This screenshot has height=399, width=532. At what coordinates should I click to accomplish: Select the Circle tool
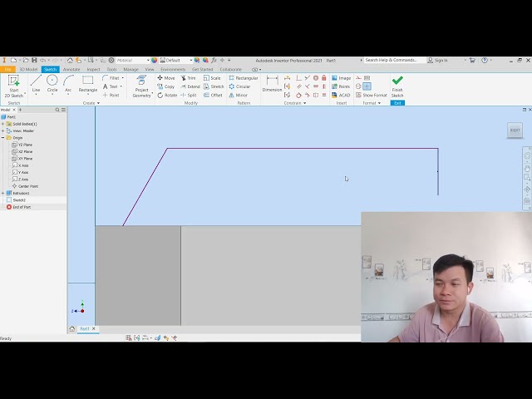click(x=52, y=84)
